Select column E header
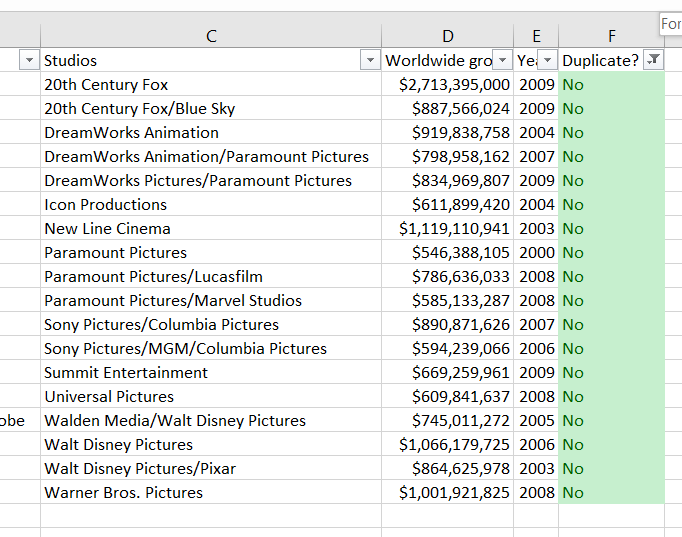Screen dimensions: 682x537 pyautogui.click(x=536, y=36)
